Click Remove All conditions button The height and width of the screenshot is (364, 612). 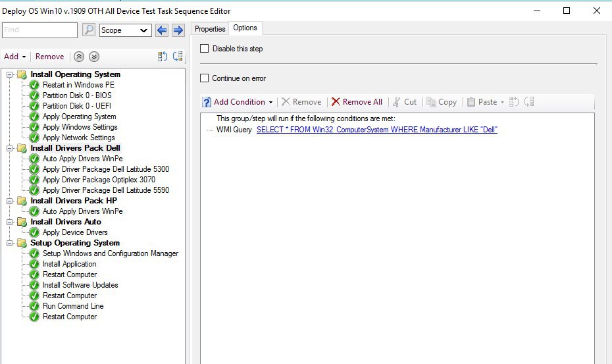(357, 102)
